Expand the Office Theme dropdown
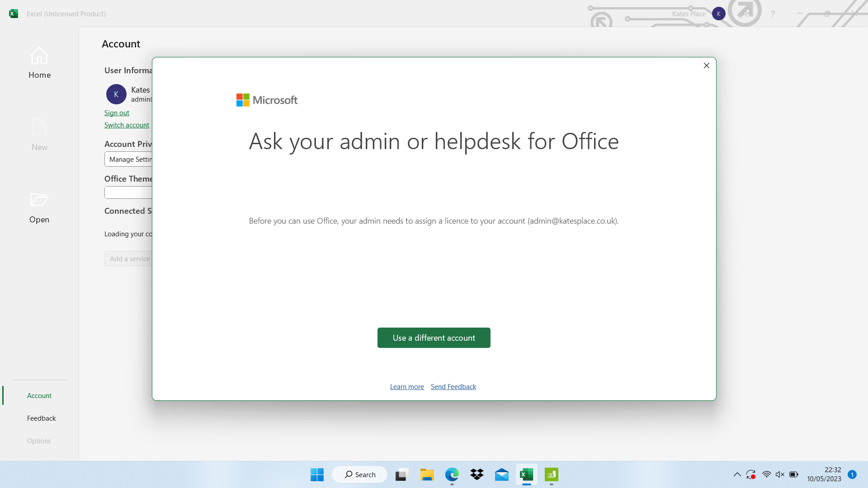 pyautogui.click(x=129, y=192)
